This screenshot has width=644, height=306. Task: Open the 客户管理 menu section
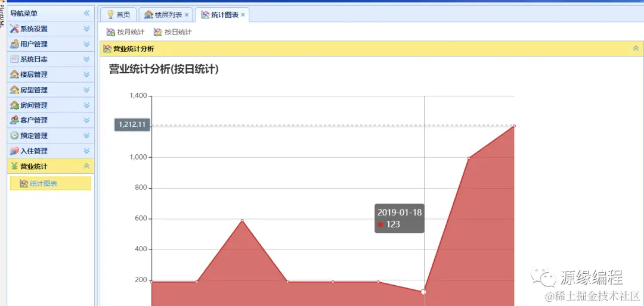51,120
